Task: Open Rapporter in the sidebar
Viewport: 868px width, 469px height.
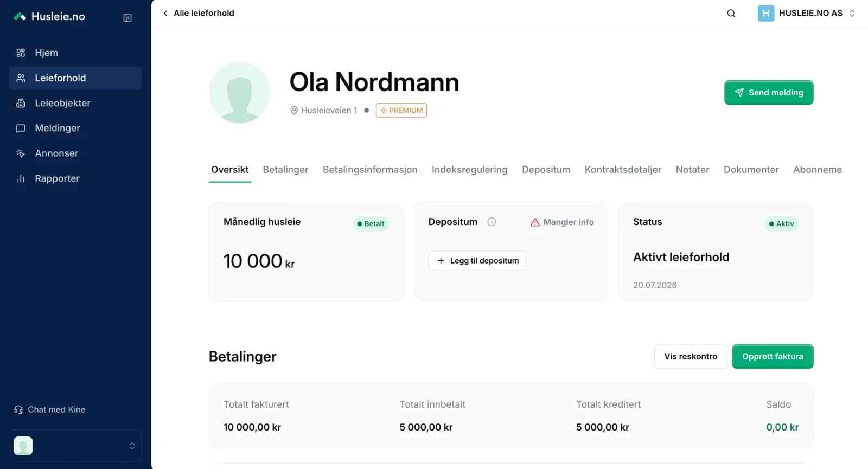Action: click(x=75, y=178)
